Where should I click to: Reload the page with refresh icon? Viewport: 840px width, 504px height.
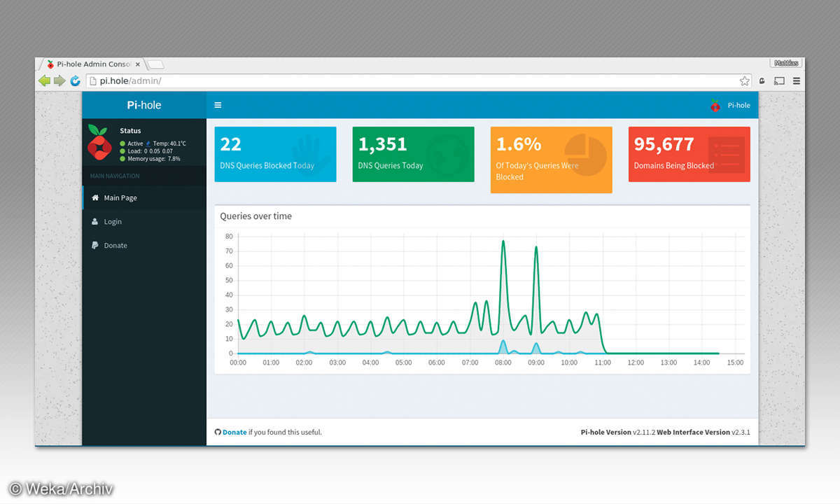[x=76, y=81]
